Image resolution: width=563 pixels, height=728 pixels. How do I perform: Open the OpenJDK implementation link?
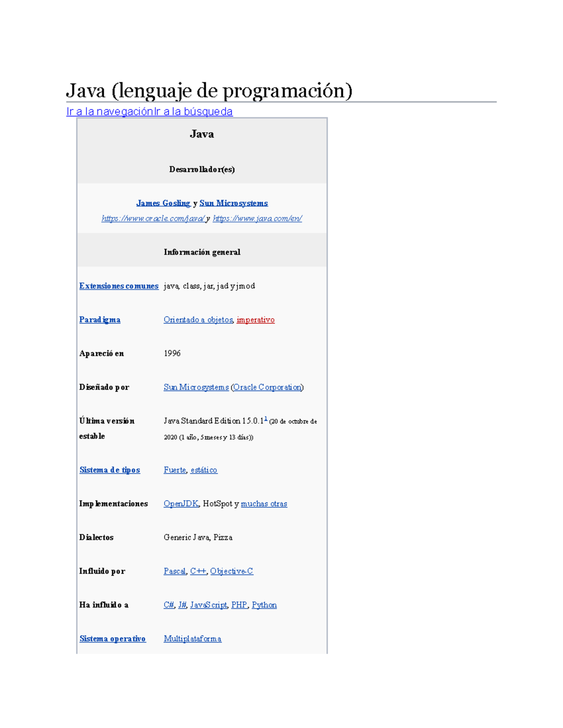(x=182, y=503)
